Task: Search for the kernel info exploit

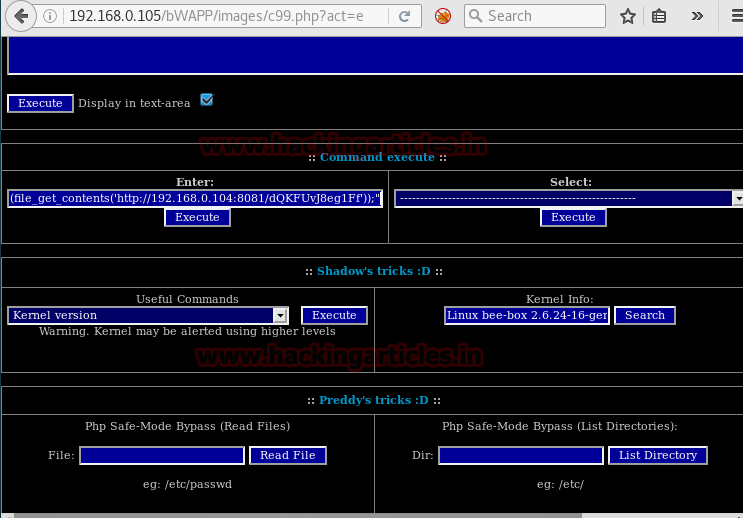Action: click(644, 316)
